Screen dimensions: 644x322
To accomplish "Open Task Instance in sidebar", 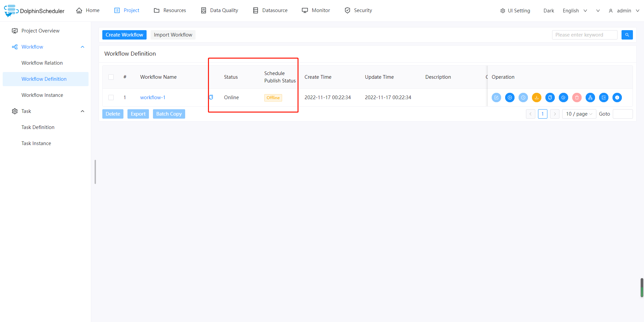I will (46, 143).
